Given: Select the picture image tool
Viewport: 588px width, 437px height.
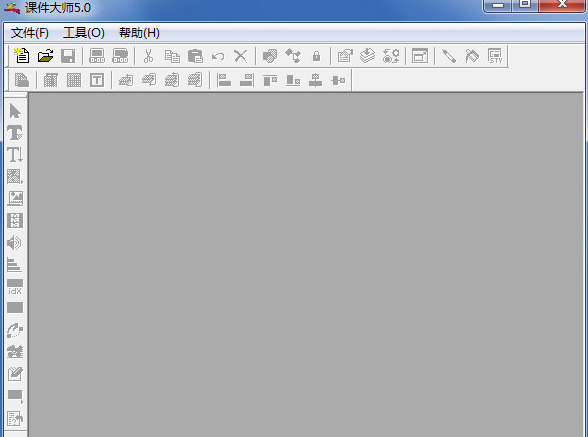Looking at the screenshot, I should click(15, 198).
